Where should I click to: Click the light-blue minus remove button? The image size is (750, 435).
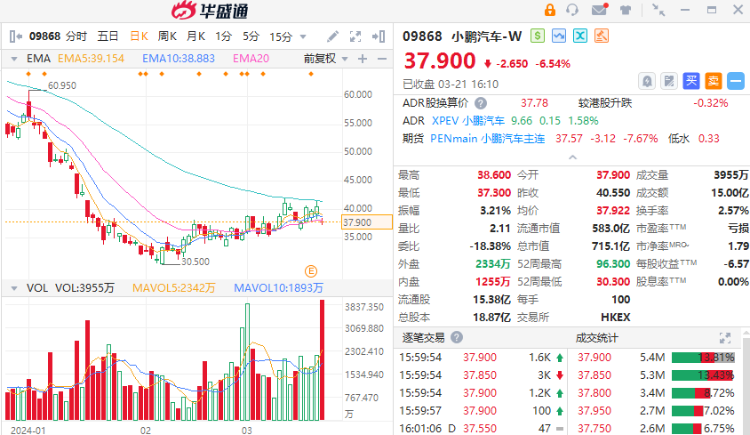coord(736,81)
